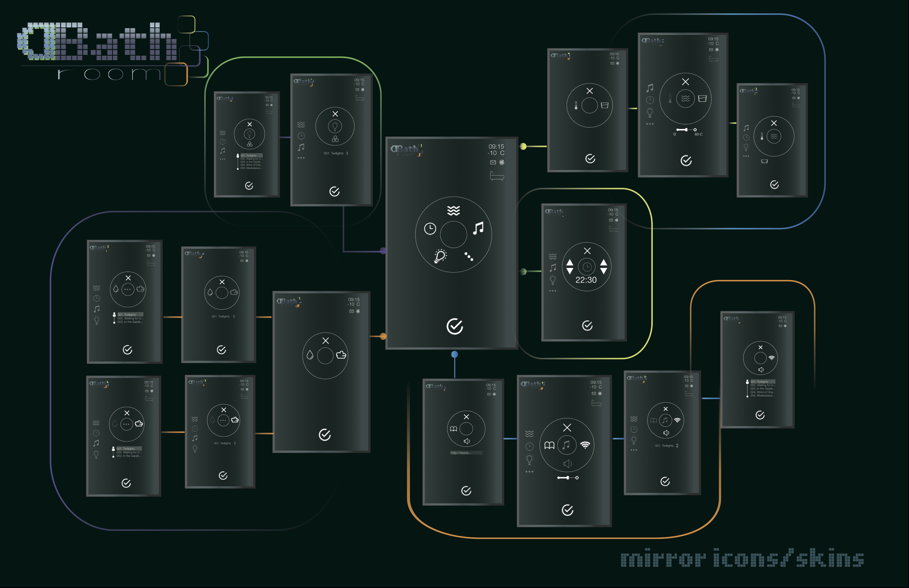Screen dimensions: 909x588
Task: Close the wheel on the largest drop-and-cloud screen
Action: [x=325, y=341]
